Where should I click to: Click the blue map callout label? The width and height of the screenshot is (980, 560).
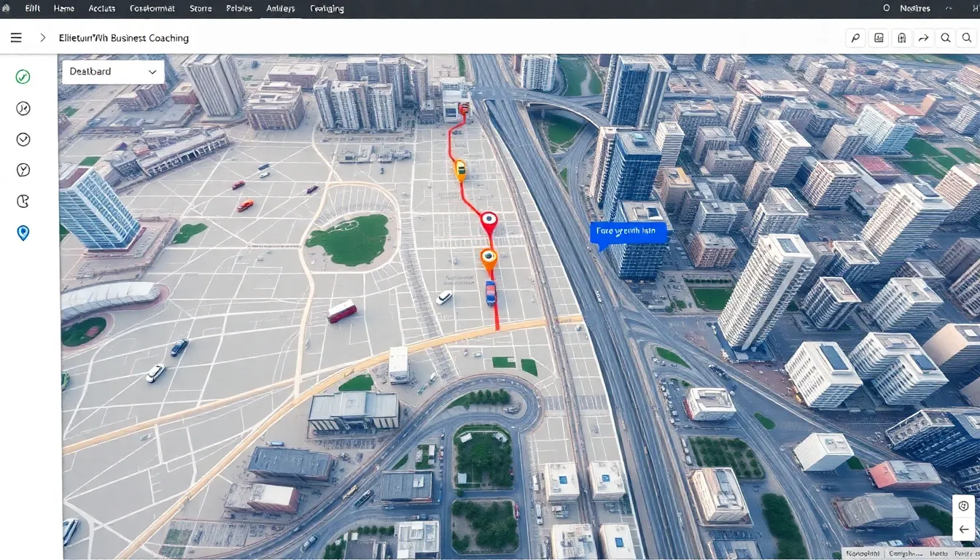(x=629, y=232)
